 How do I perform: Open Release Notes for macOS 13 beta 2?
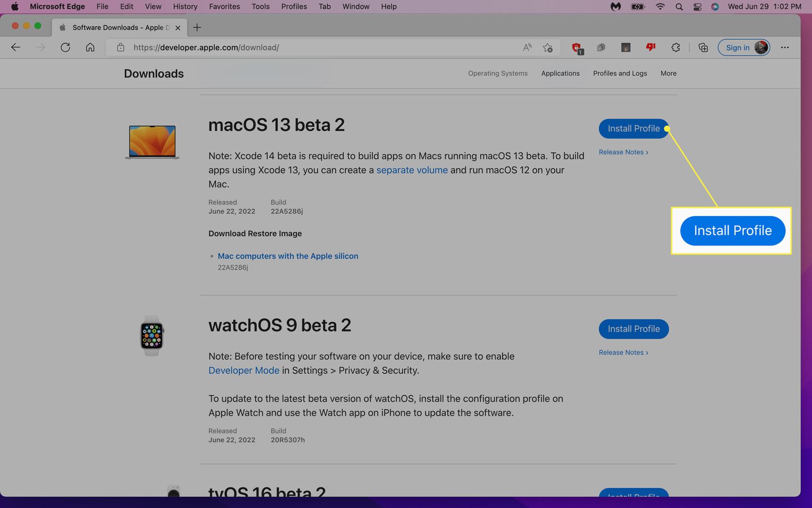click(623, 152)
